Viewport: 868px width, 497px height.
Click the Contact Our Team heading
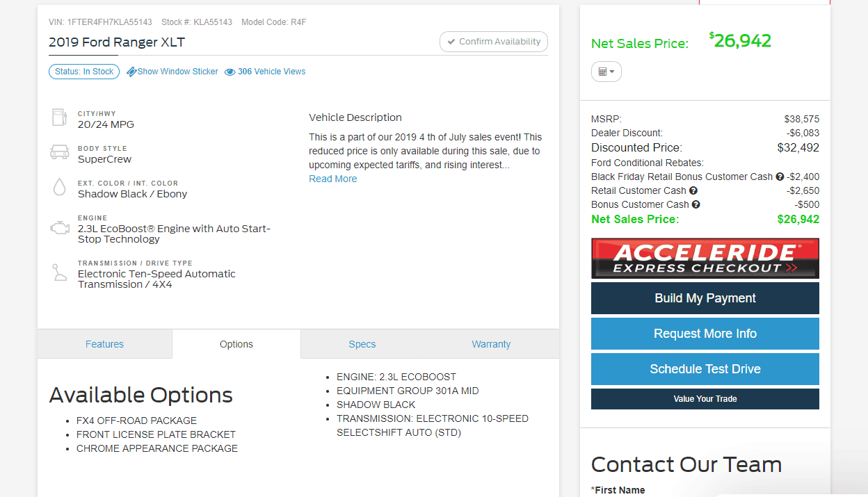(686, 464)
